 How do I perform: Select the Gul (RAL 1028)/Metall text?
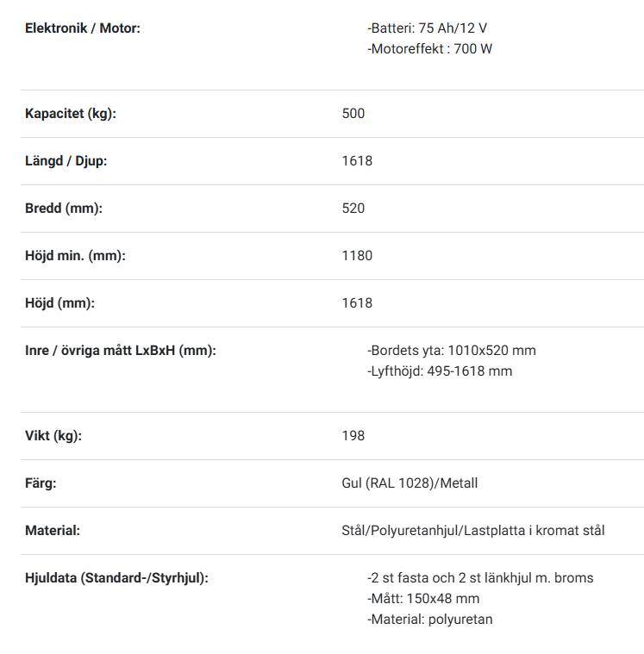tap(410, 483)
